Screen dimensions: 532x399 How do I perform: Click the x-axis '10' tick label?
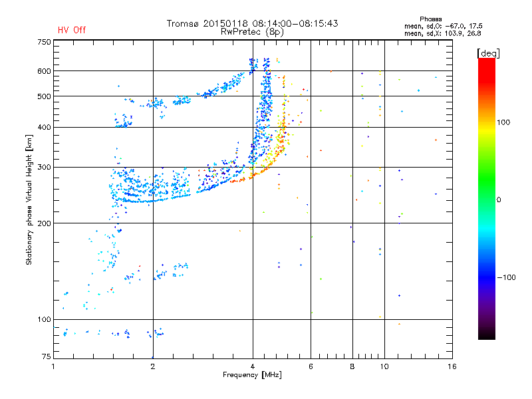(x=384, y=366)
